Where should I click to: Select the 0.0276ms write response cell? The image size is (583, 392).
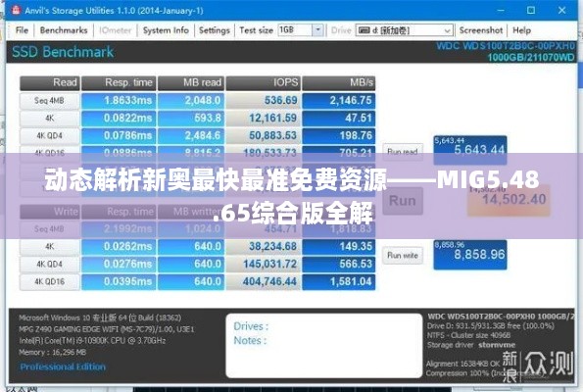click(x=119, y=264)
